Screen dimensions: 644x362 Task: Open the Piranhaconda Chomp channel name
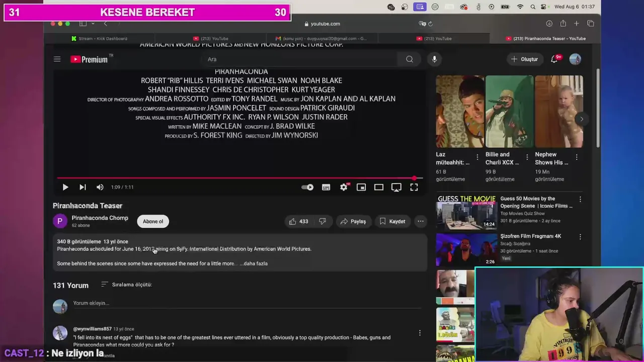pos(100,218)
